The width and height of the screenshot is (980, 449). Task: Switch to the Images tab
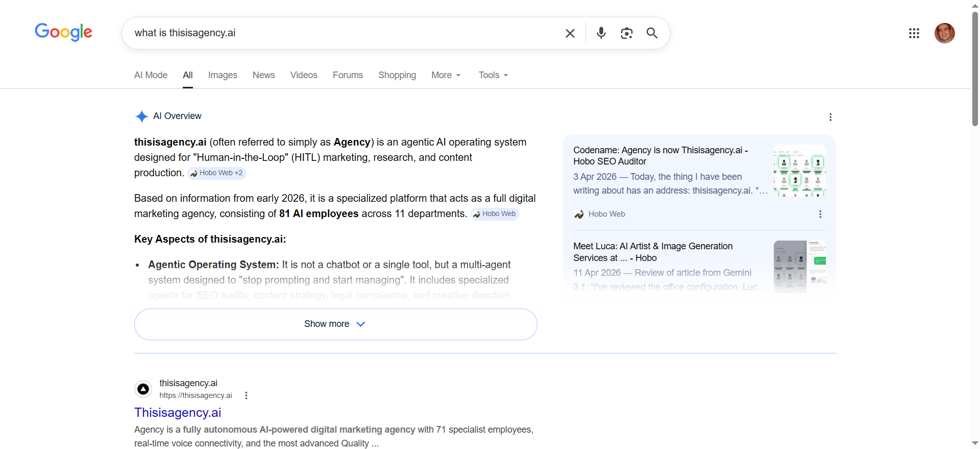[x=223, y=75]
